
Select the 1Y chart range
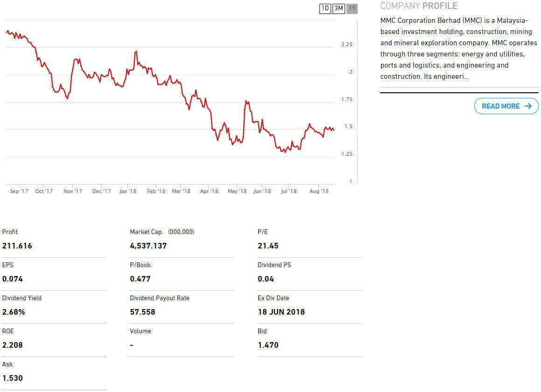click(x=352, y=8)
